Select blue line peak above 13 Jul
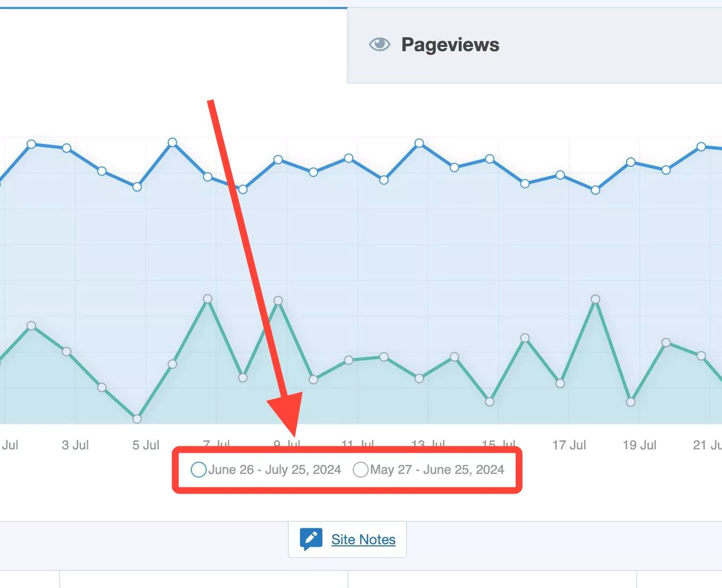This screenshot has width=722, height=588. (x=419, y=143)
